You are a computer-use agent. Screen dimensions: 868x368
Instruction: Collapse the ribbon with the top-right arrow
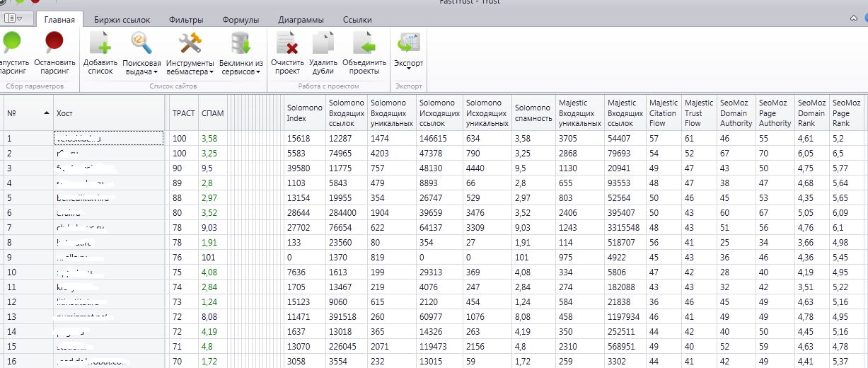(854, 18)
